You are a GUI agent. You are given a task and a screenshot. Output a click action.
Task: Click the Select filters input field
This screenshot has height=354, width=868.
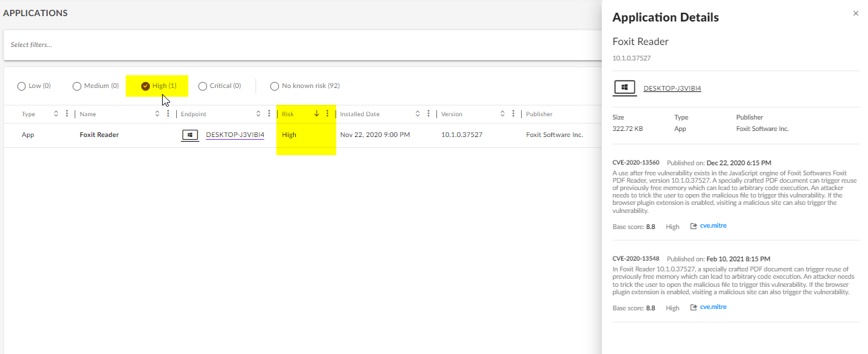[x=303, y=45]
